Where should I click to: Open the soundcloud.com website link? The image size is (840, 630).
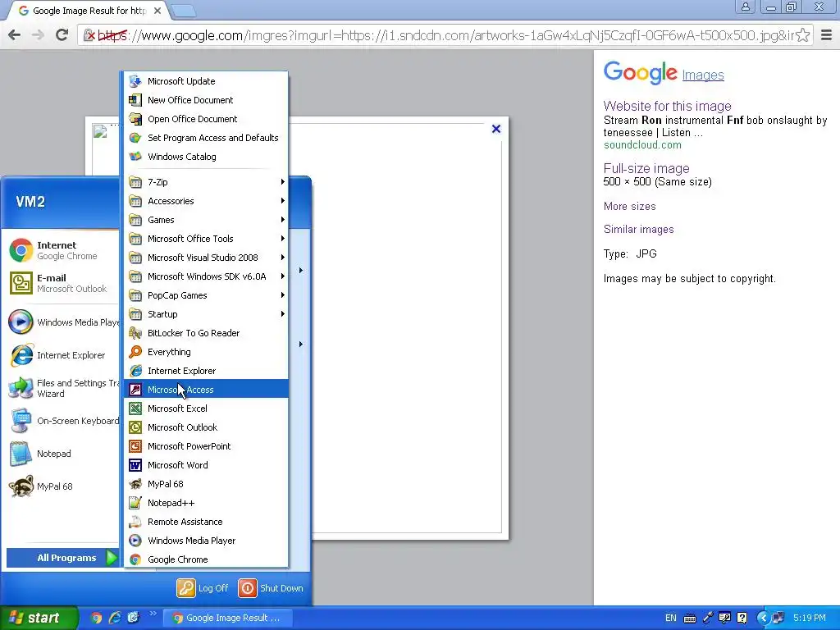pyautogui.click(x=642, y=144)
